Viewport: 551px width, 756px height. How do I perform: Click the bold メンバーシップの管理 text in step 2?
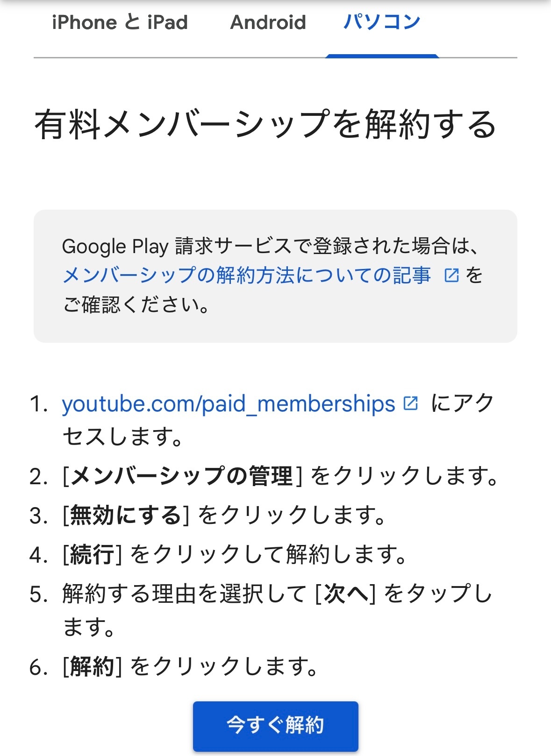[x=181, y=476]
